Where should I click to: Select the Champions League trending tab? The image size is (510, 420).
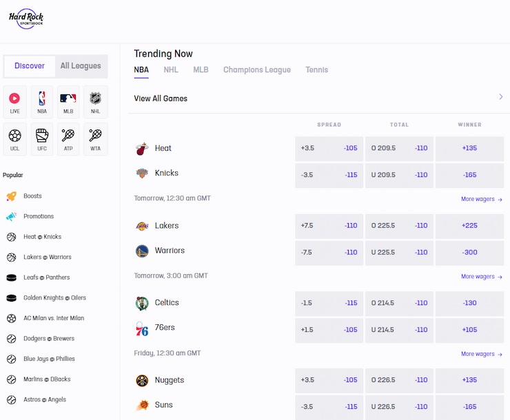[x=257, y=70]
